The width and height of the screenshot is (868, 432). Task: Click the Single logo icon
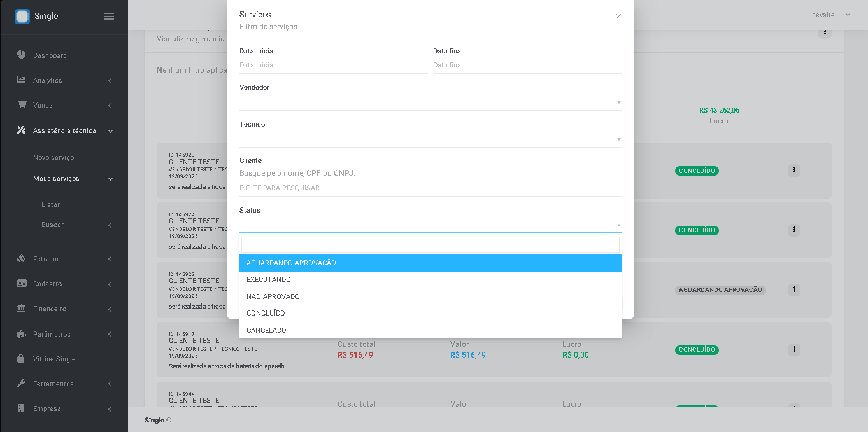(22, 17)
